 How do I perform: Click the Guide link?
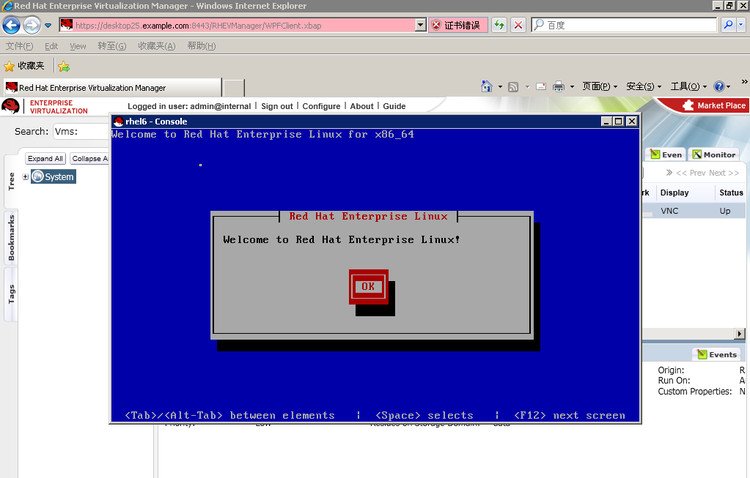point(394,106)
